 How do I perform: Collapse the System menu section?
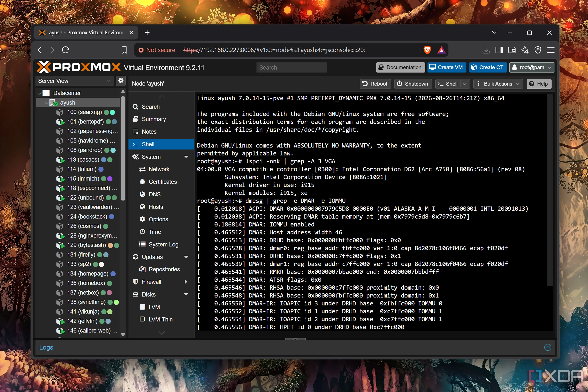click(186, 157)
